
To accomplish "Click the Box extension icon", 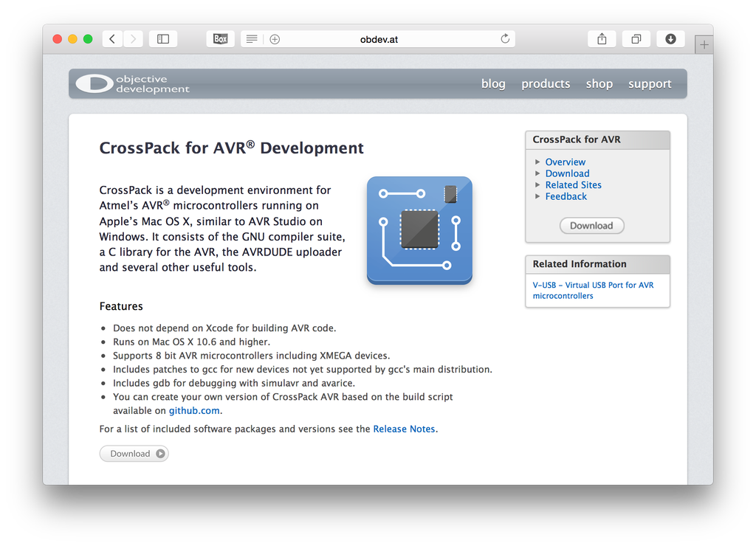I will 220,39.
